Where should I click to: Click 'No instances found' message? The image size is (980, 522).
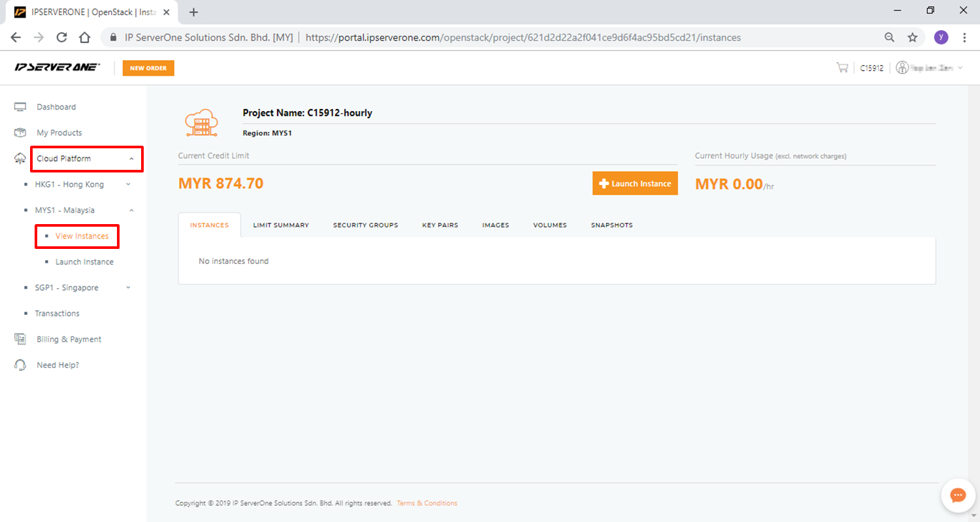[x=233, y=261]
